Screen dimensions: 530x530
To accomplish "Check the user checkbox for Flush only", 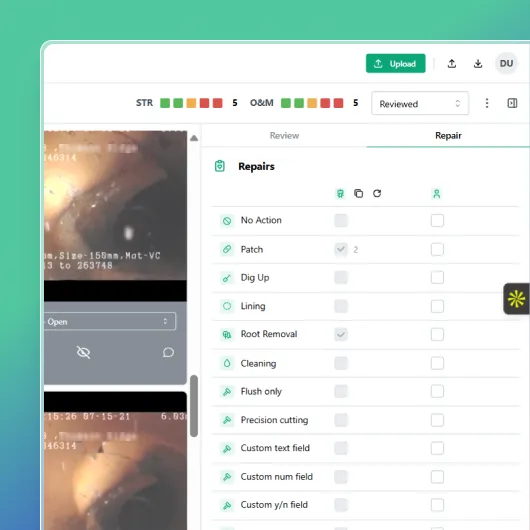I will [437, 391].
